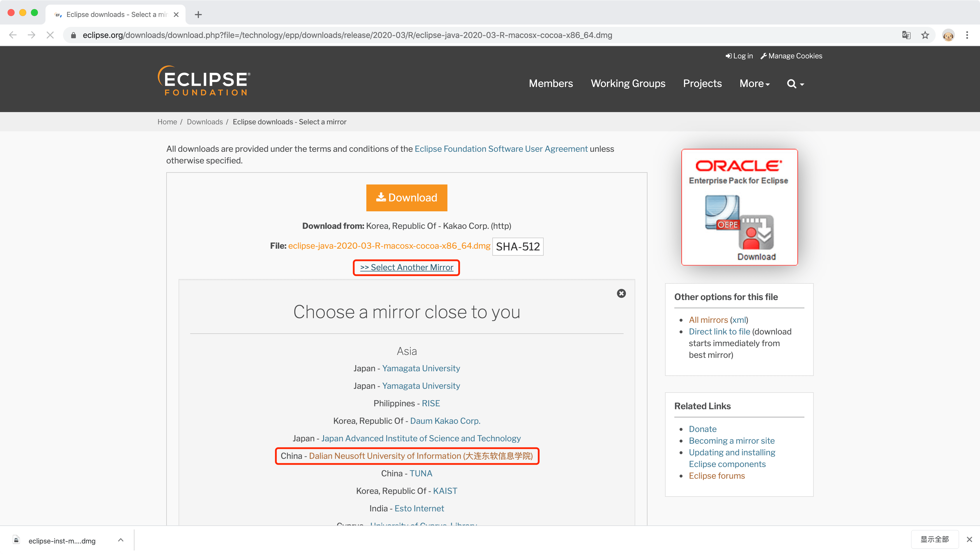This screenshot has width=980, height=554.
Task: Show SHA-512 checksum
Action: pyautogui.click(x=518, y=247)
